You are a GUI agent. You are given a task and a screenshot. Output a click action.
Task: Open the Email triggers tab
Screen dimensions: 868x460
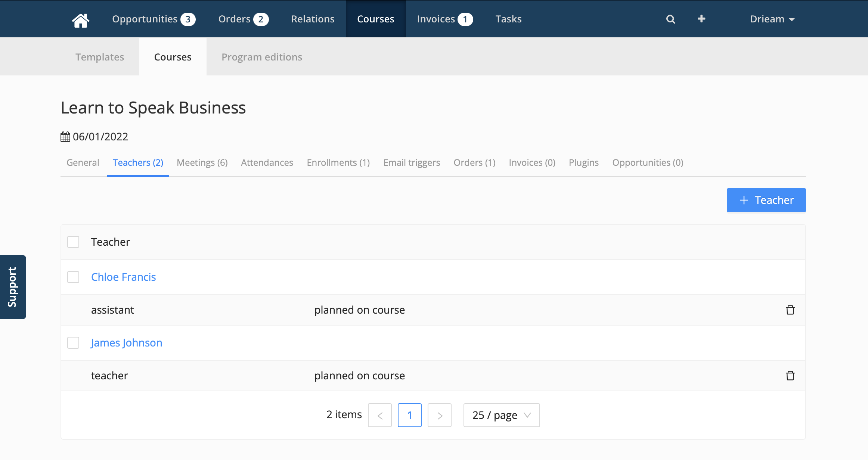412,162
